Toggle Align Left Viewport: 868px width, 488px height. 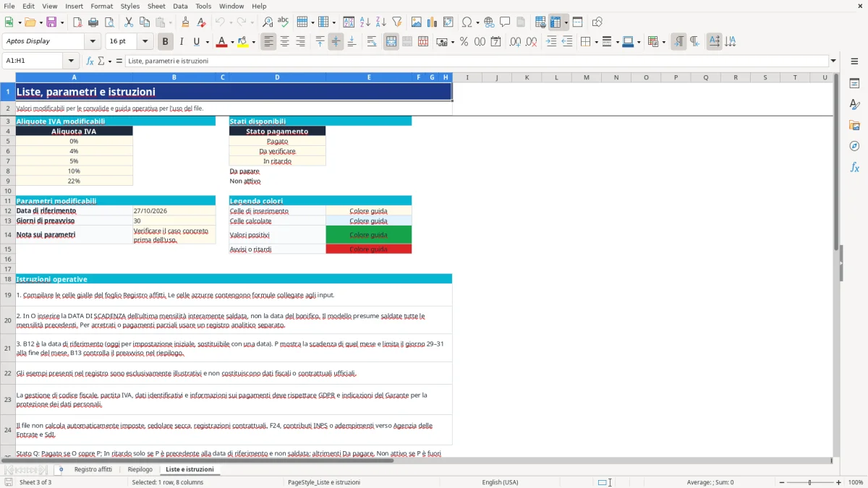[269, 42]
